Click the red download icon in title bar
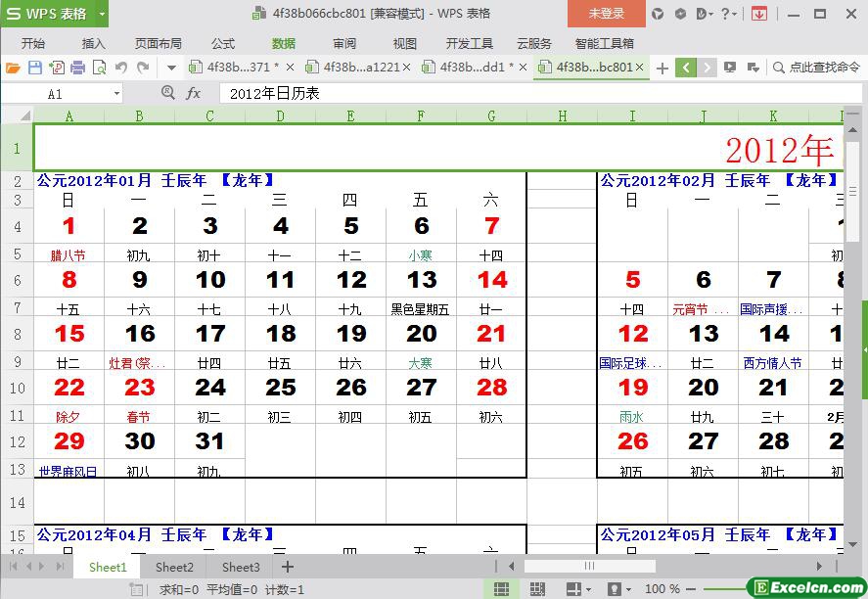The height and width of the screenshot is (599, 868). (x=759, y=14)
